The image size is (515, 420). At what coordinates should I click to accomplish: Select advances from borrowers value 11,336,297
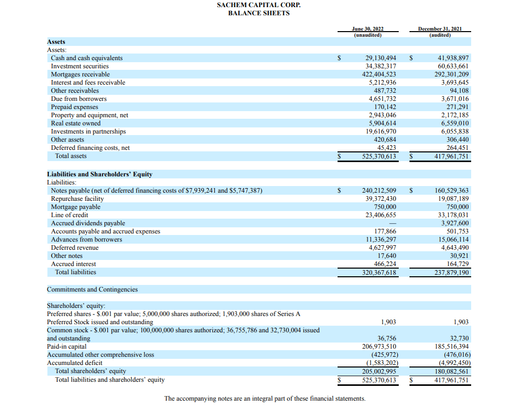click(x=381, y=240)
